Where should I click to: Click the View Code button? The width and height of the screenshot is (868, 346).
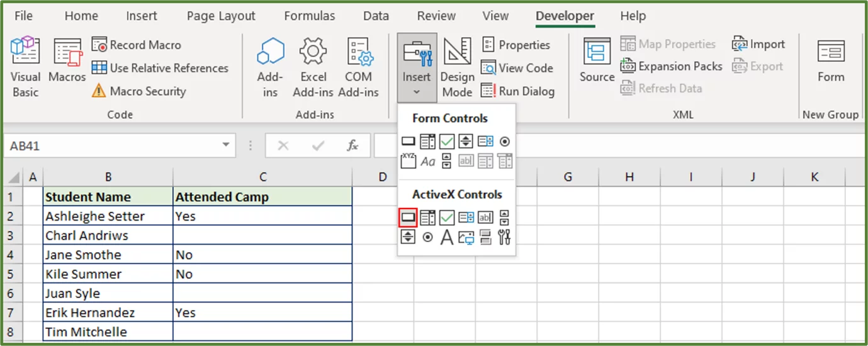(x=517, y=68)
